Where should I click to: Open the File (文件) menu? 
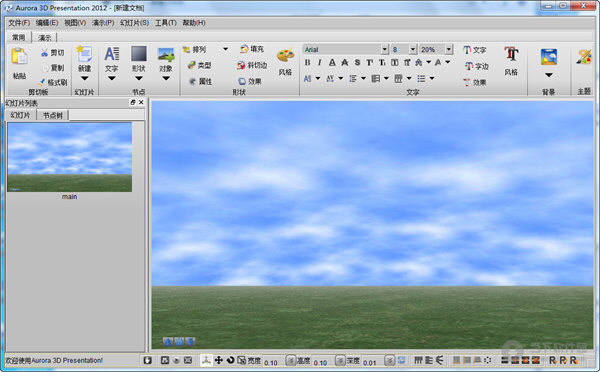(x=19, y=23)
